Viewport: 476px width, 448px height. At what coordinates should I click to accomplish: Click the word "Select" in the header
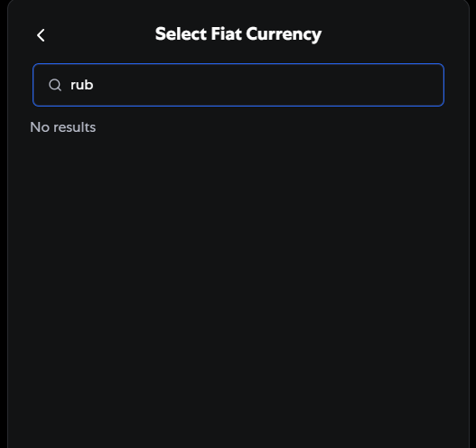(x=182, y=33)
